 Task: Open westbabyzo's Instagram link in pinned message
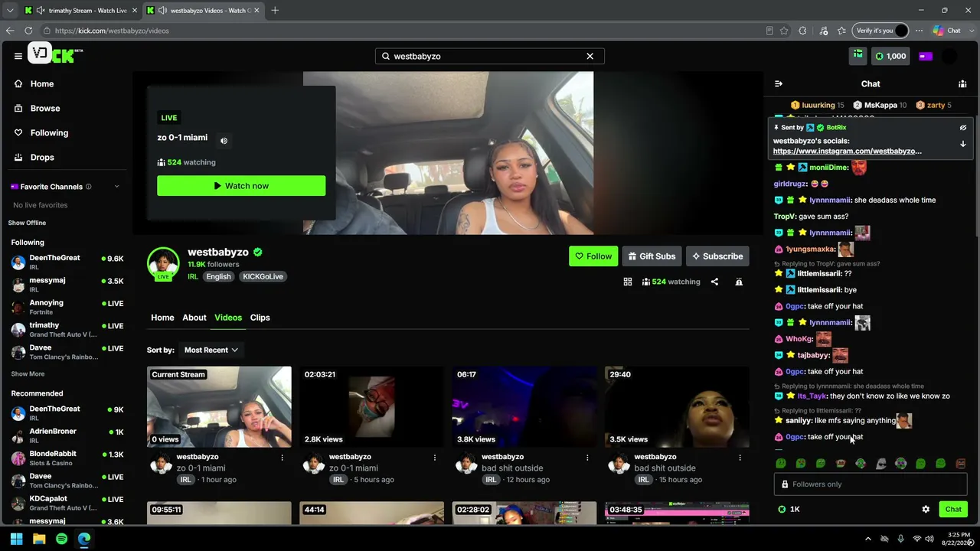point(848,151)
